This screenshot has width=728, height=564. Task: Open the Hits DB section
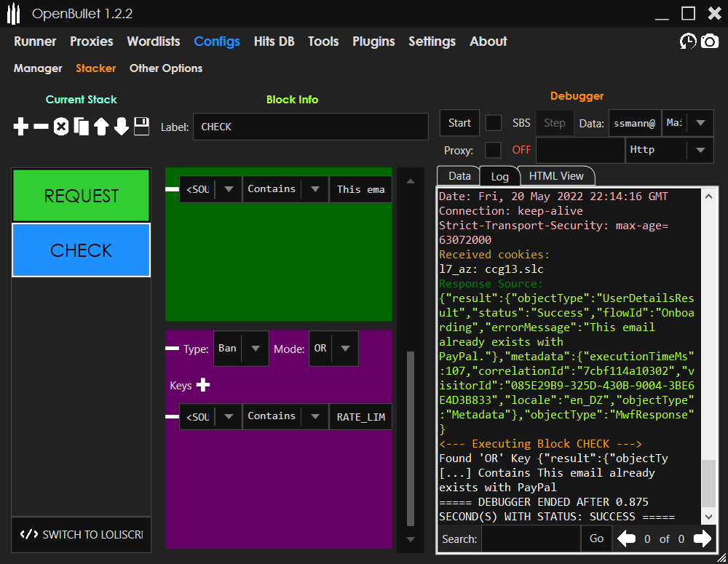[274, 41]
